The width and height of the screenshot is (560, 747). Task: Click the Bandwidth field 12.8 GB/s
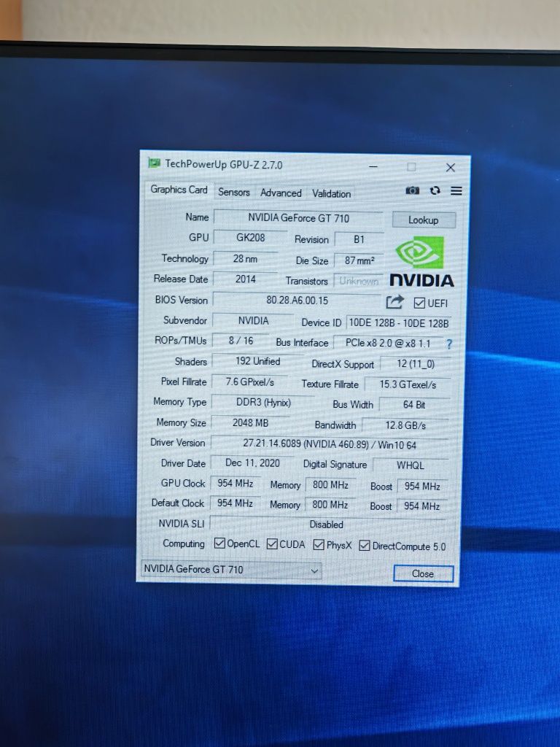[x=405, y=425]
